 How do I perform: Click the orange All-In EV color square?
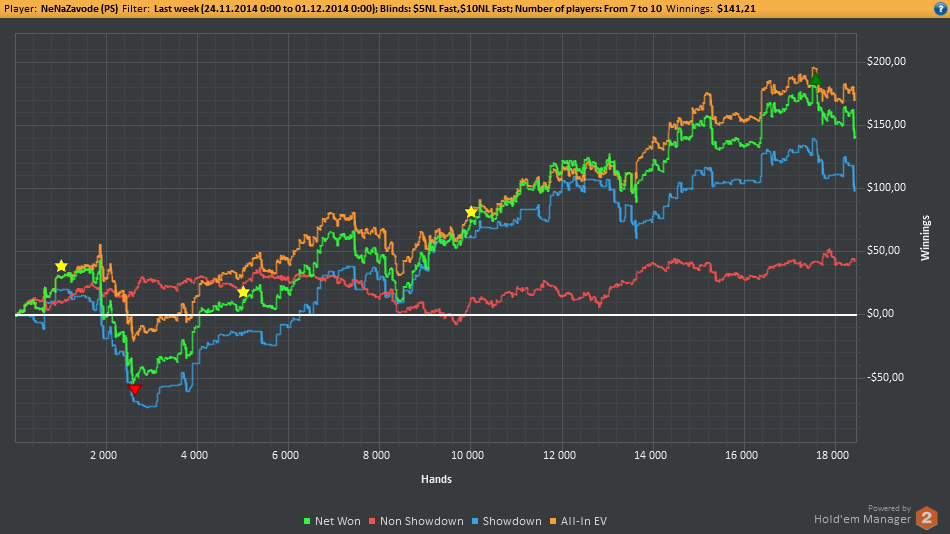[x=554, y=521]
